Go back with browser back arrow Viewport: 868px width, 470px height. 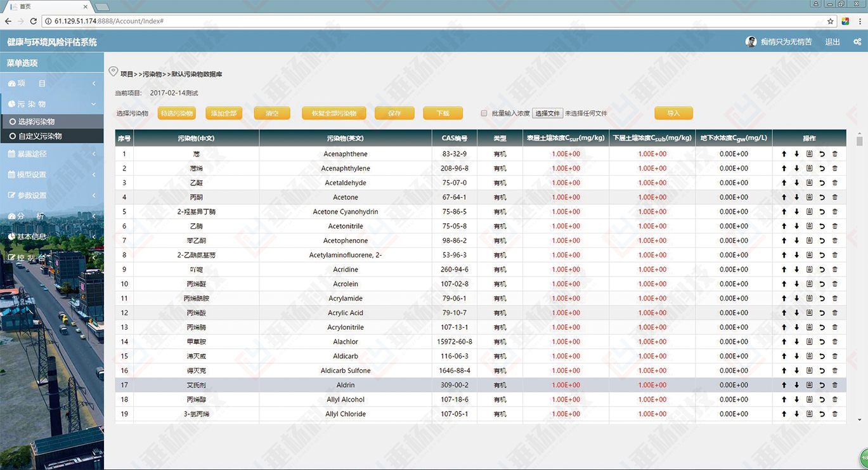click(8, 22)
